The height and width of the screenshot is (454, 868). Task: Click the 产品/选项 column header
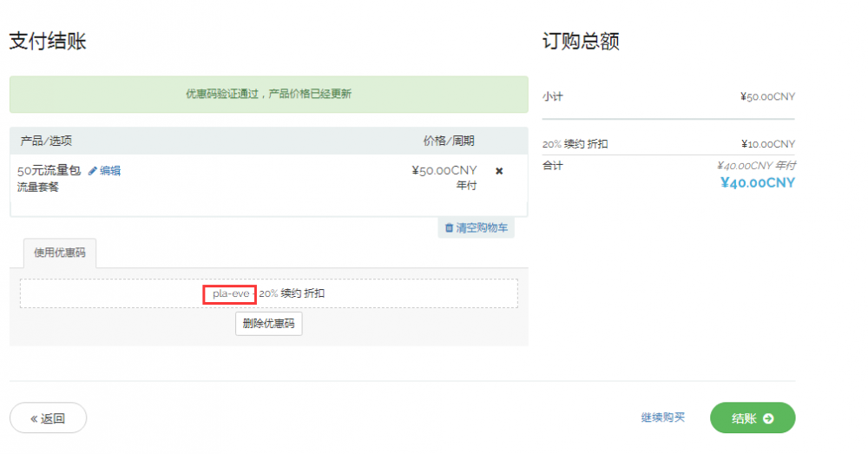point(46,141)
